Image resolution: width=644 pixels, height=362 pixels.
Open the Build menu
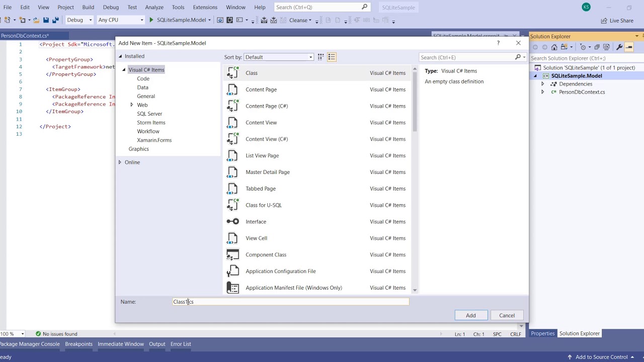[88, 7]
